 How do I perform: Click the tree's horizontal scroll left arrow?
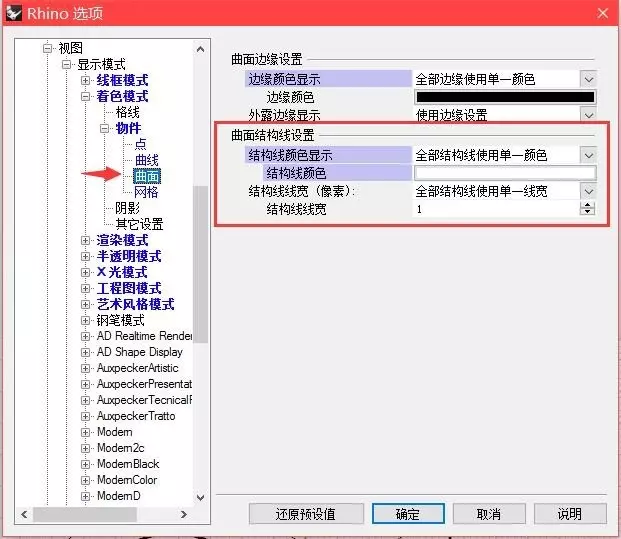(x=24, y=514)
